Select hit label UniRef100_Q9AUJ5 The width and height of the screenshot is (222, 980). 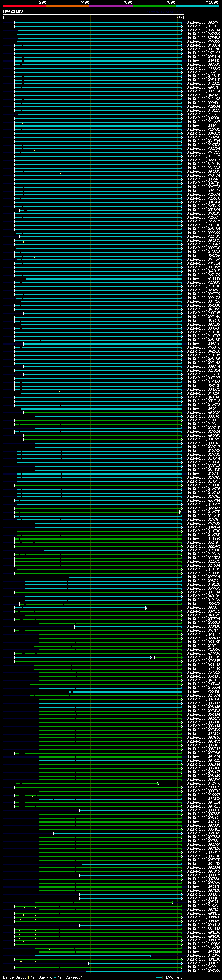point(203,875)
